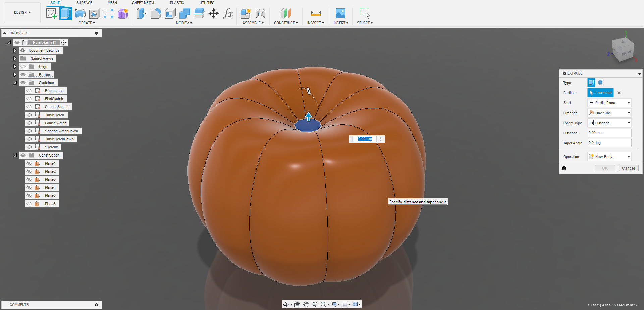Expand the Bodies folder
The width and height of the screenshot is (644, 310).
[x=15, y=75]
